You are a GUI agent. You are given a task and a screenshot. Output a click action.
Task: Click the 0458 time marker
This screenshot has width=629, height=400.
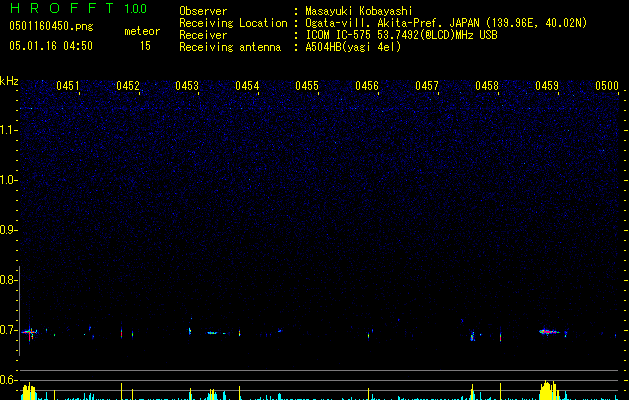click(487, 86)
